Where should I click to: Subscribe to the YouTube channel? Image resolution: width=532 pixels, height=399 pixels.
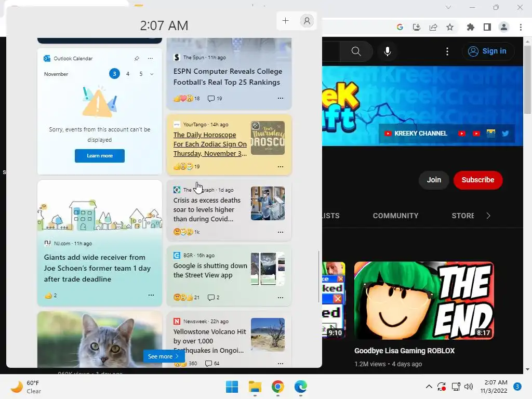tap(478, 180)
